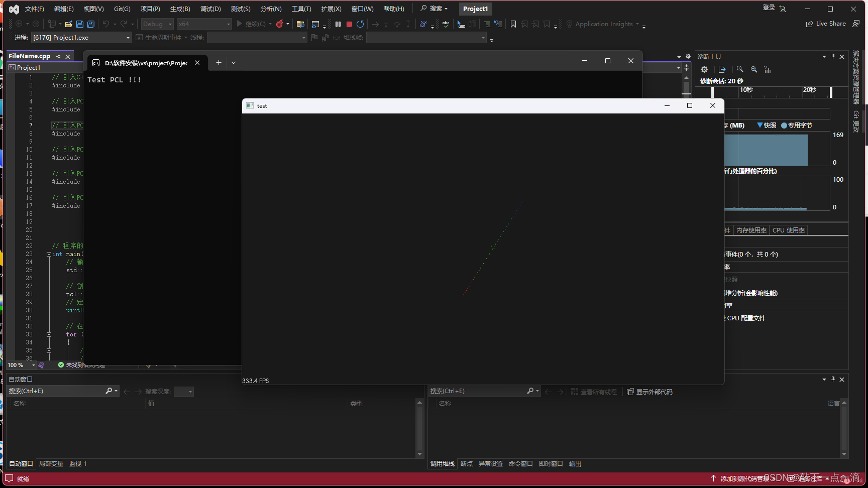868x488 pixels.
Task: Open the thread dropdown
Action: pos(257,38)
